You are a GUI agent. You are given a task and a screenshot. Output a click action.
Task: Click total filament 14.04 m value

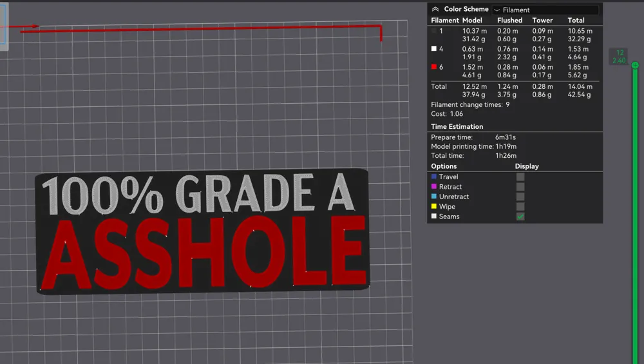[580, 87]
